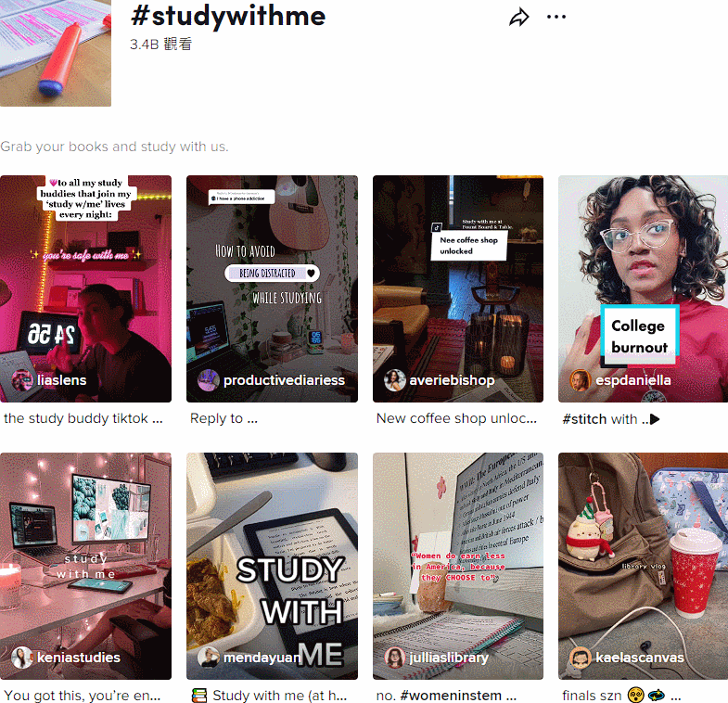This screenshot has height=703, width=728.
Task: Click the #womeninstem hashtag link
Action: (451, 696)
